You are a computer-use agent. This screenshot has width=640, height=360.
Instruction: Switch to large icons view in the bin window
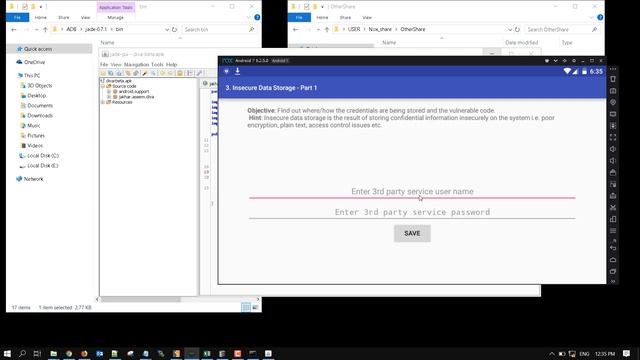point(255,307)
